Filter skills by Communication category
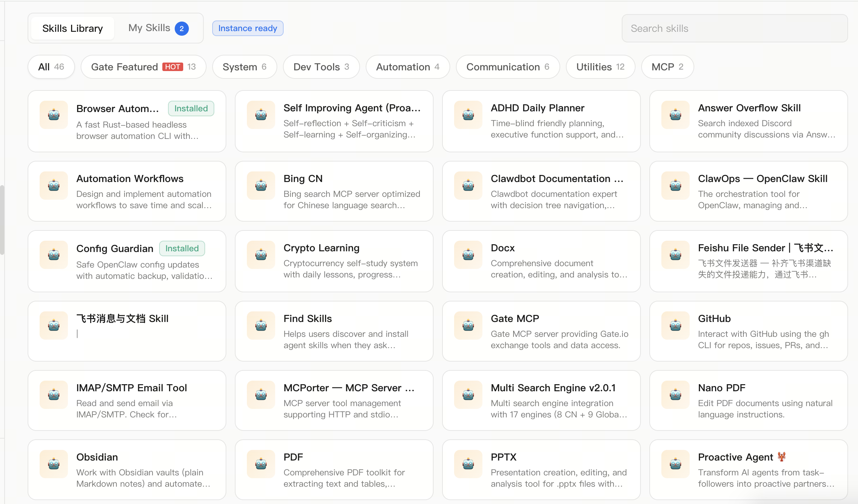Screen dimensions: 858x504 pos(508,67)
